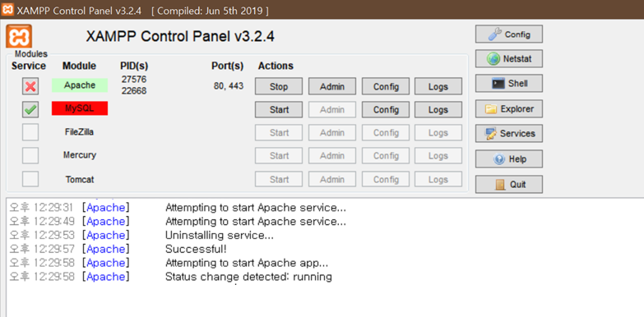Click the large XAMPP Control Panel heading
644x317 pixels.
click(180, 36)
